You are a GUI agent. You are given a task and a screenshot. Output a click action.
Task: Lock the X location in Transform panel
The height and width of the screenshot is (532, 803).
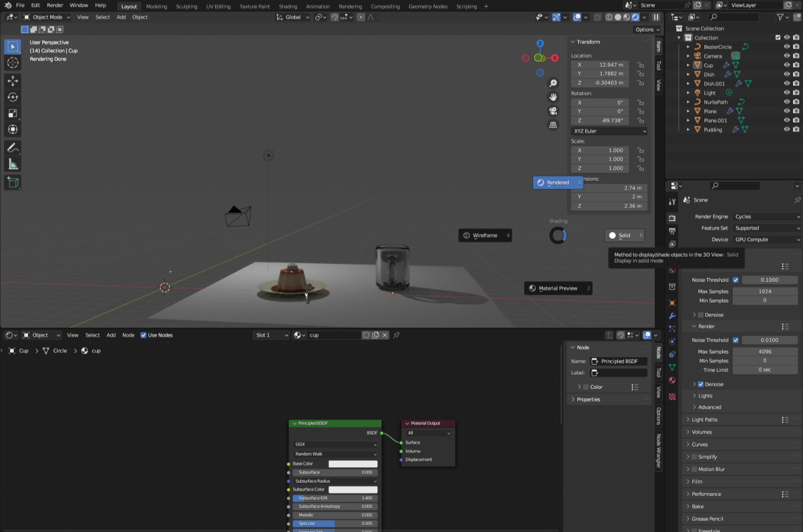pos(640,65)
